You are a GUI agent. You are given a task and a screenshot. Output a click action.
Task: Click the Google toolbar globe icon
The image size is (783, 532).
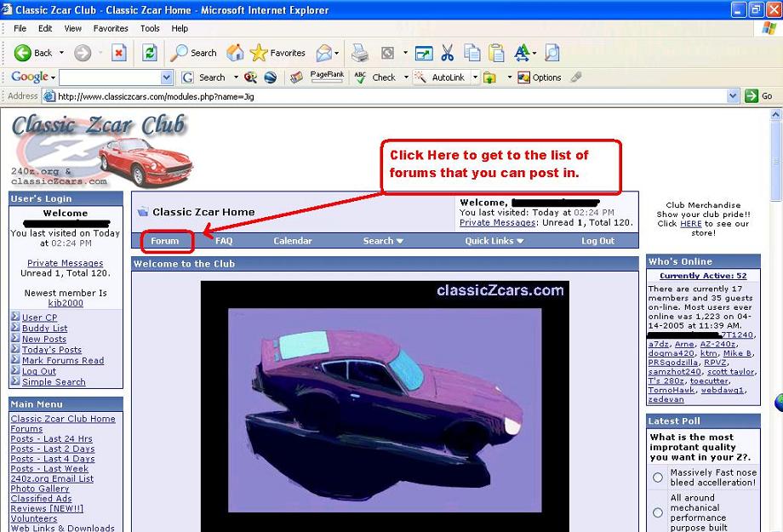pyautogui.click(x=270, y=77)
